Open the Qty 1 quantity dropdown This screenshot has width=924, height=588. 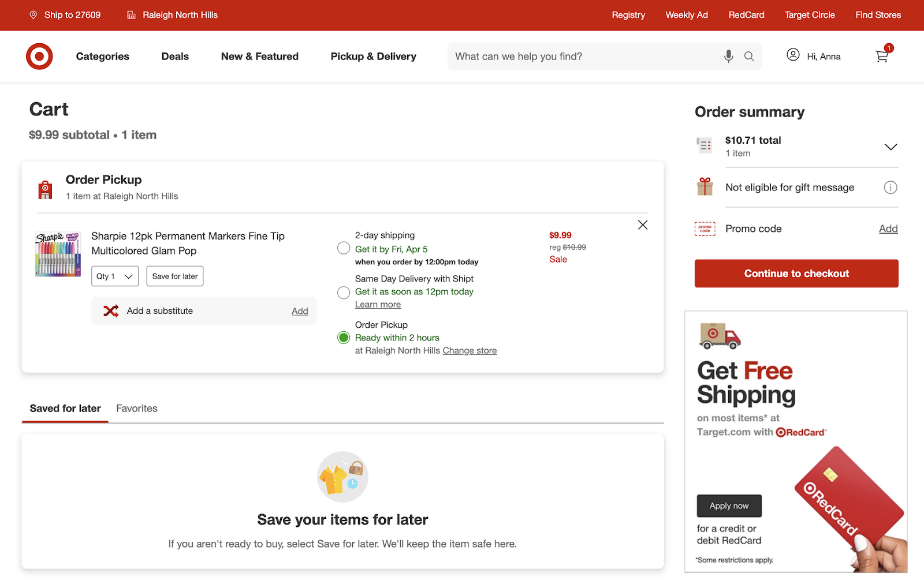click(x=114, y=276)
